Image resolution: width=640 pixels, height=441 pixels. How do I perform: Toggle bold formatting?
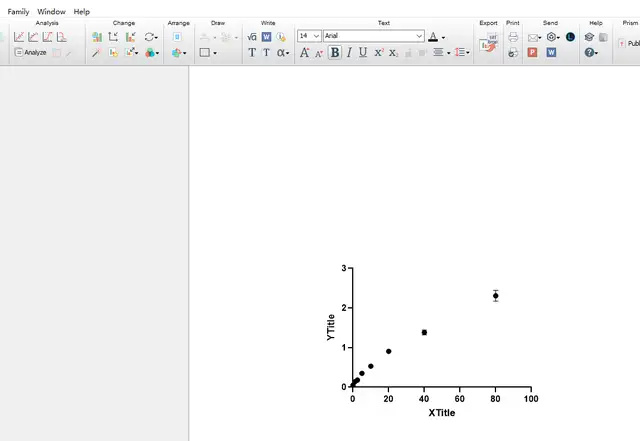point(335,53)
